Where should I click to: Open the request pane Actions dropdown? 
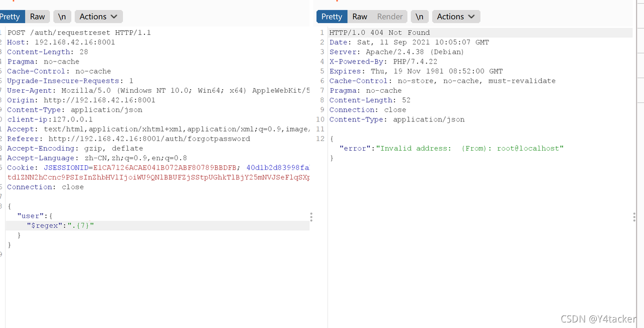tap(99, 17)
